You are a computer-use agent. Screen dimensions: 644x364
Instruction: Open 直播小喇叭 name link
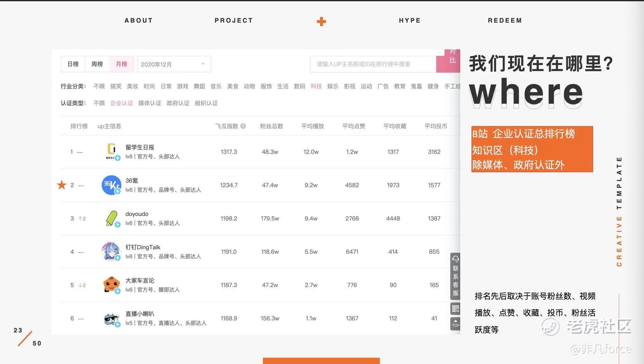tap(140, 314)
